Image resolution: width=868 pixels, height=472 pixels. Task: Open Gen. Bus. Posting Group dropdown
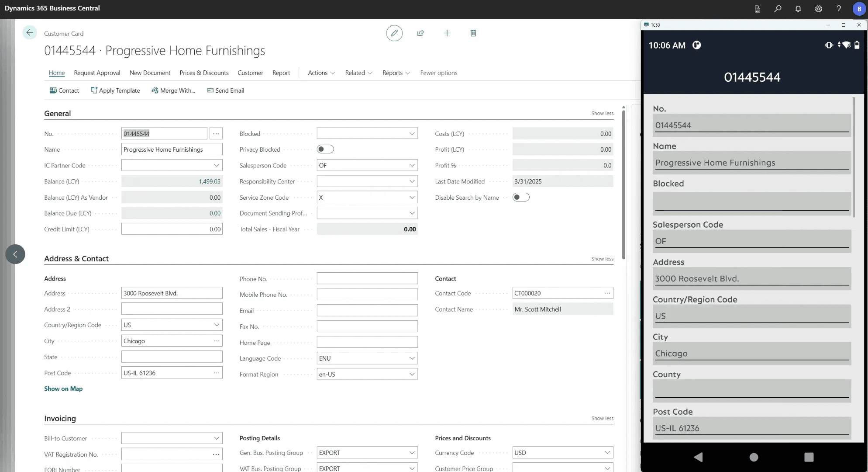pyautogui.click(x=412, y=453)
